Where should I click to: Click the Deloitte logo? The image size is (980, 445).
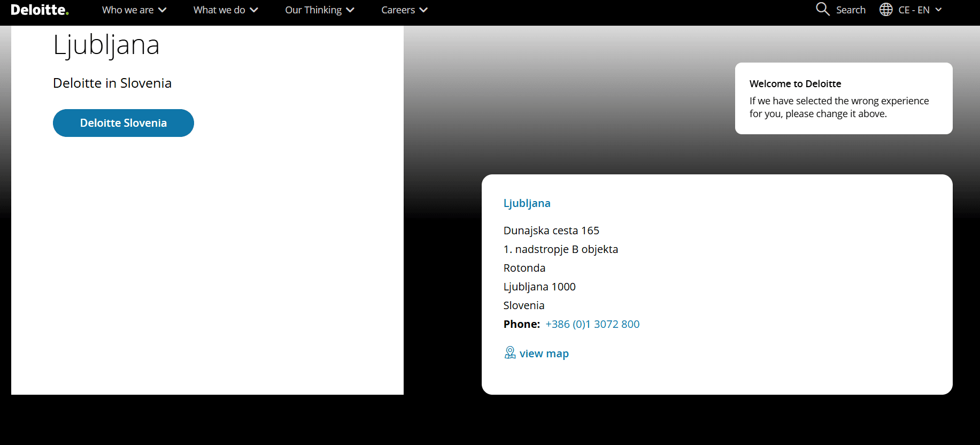pyautogui.click(x=40, y=10)
